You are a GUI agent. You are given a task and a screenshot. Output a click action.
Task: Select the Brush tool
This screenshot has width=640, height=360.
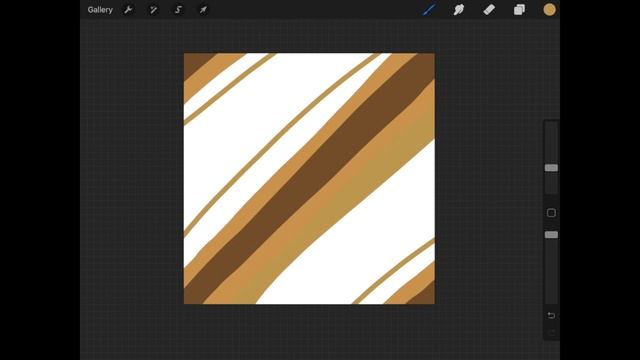point(429,10)
